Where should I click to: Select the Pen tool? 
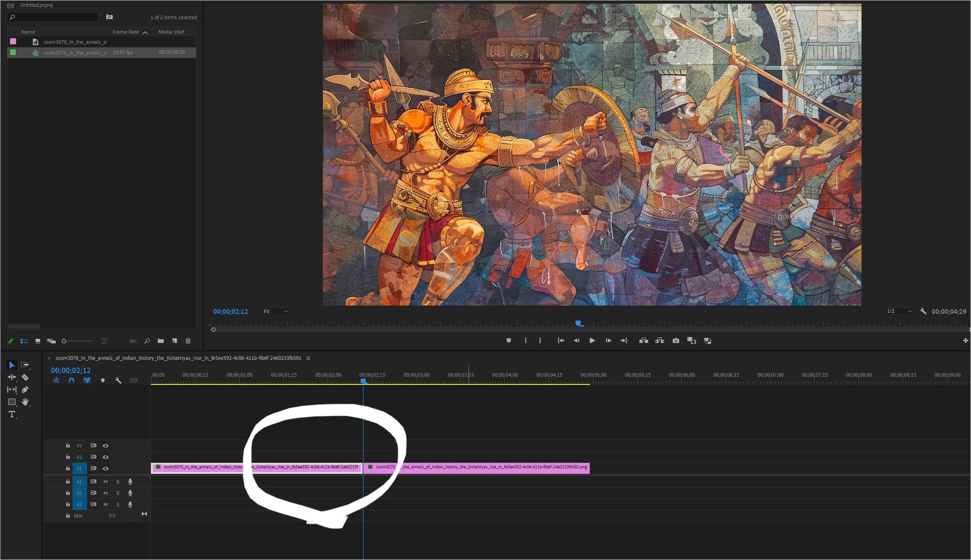[x=25, y=389]
